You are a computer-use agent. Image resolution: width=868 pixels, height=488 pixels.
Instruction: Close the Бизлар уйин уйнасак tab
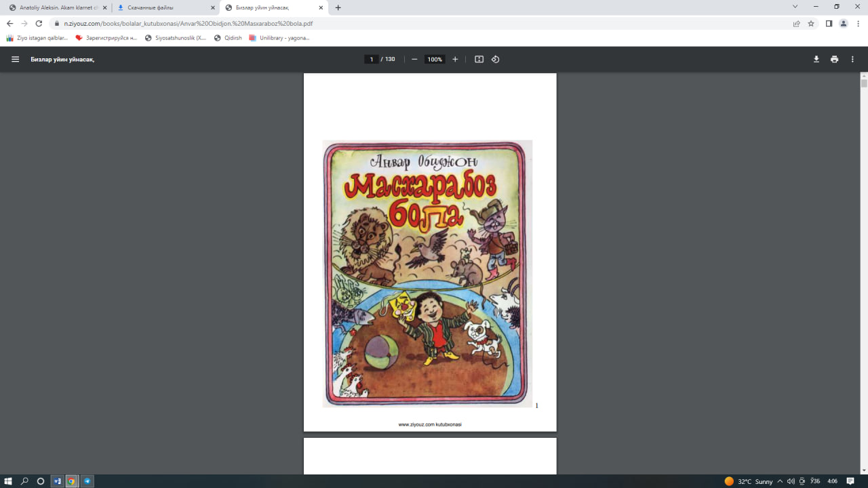pos(321,7)
